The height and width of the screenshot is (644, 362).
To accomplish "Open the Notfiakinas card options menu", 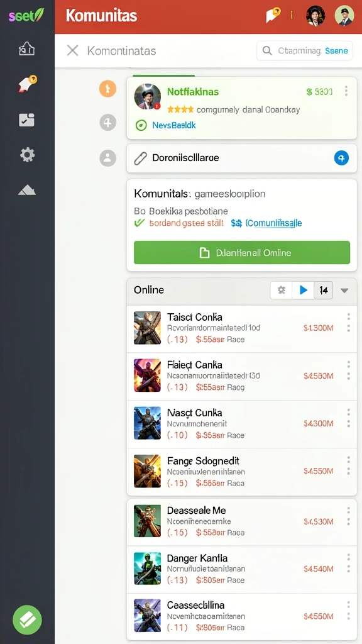I will pos(346,91).
